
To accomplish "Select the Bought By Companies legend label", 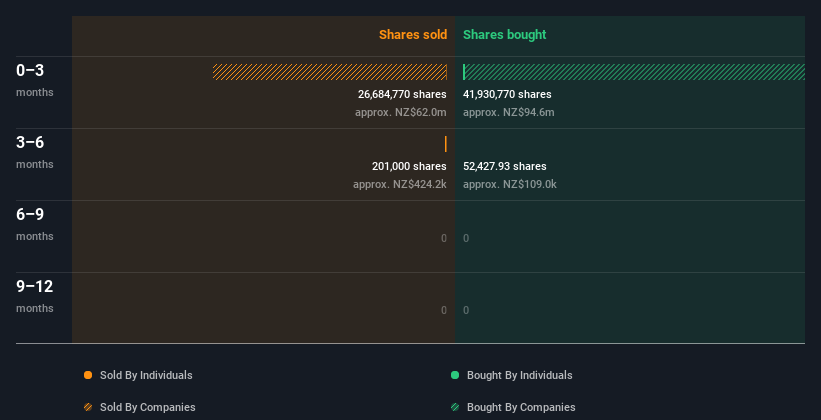I will (521, 407).
